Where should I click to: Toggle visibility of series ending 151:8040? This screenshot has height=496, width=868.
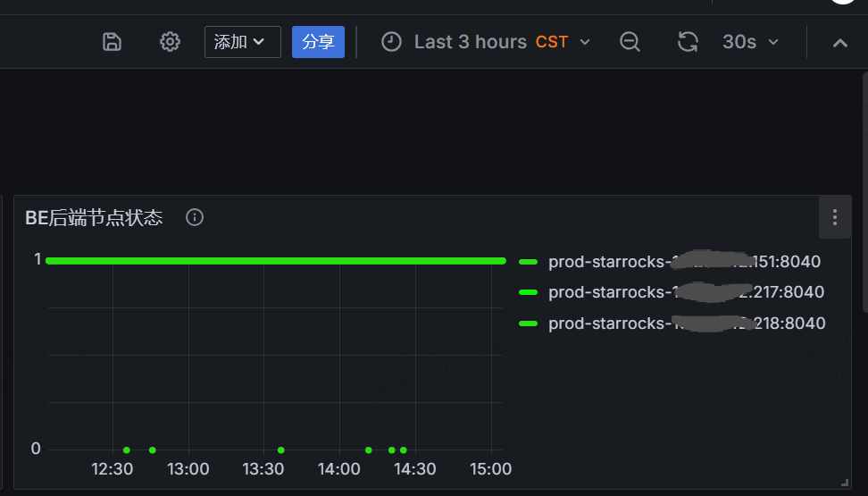(684, 262)
